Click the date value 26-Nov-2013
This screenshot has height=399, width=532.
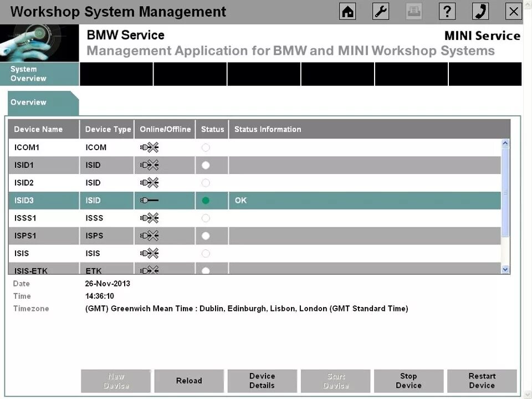coord(108,284)
